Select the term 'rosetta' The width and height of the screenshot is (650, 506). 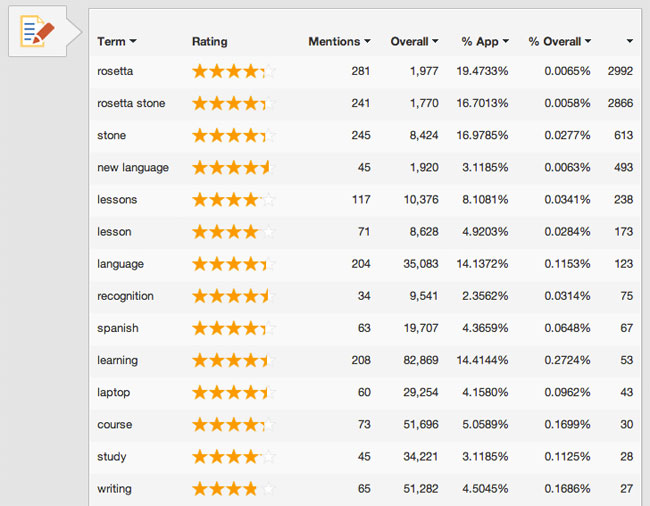115,71
